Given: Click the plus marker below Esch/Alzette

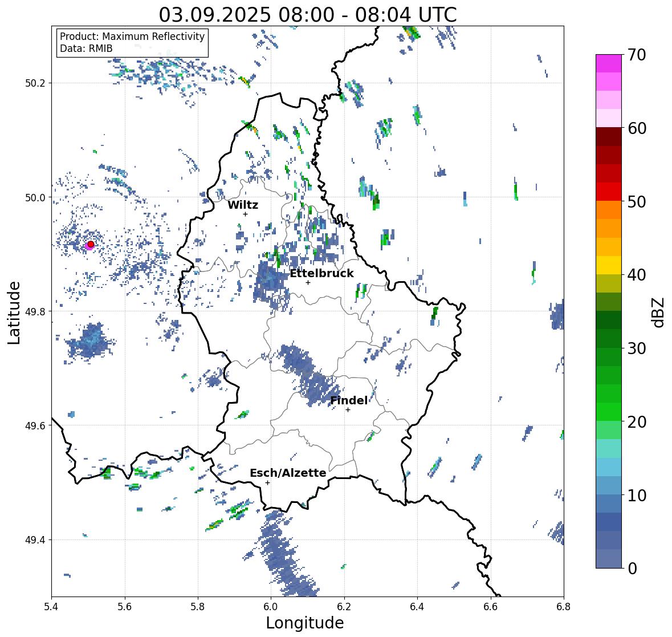Looking at the screenshot, I should (267, 482).
